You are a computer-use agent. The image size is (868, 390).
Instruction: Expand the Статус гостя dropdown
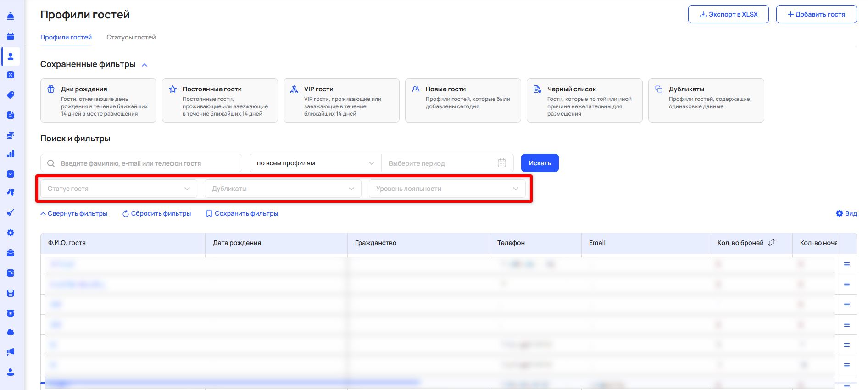point(119,189)
